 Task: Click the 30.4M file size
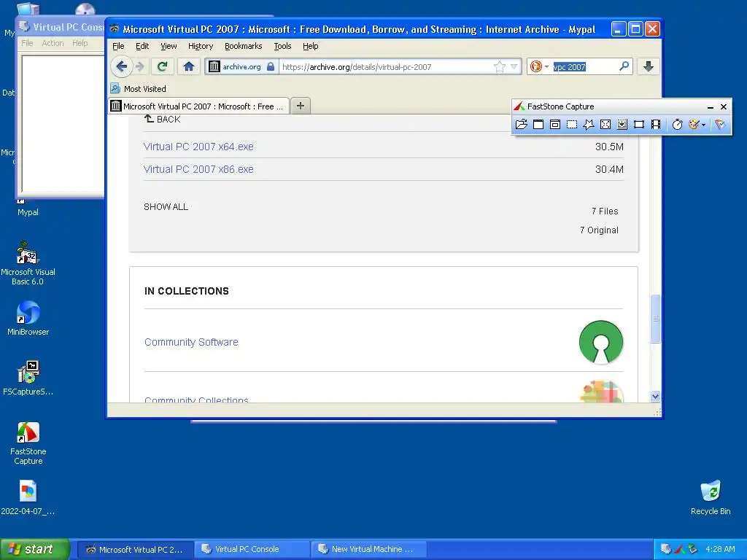tap(609, 169)
